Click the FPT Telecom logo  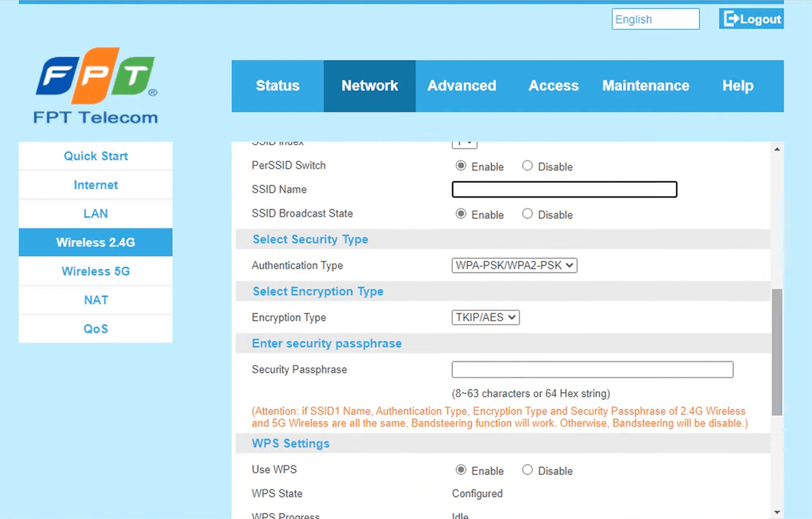click(x=96, y=87)
